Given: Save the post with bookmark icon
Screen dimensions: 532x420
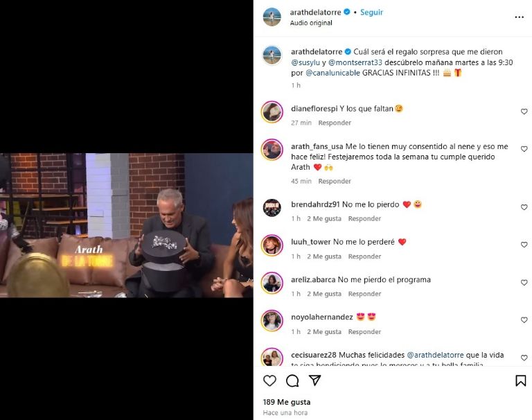Looking at the screenshot, I should (x=520, y=381).
